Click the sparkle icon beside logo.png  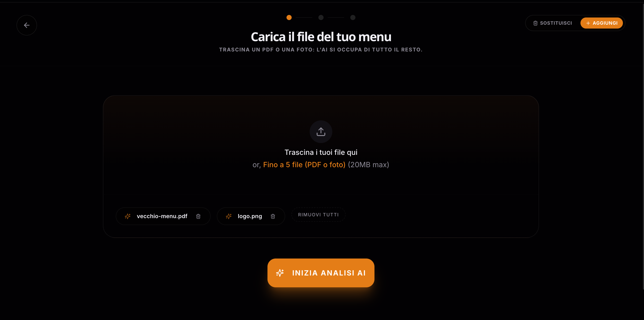pos(229,216)
